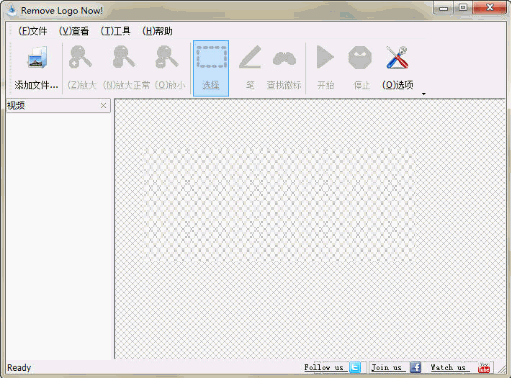Click the Zoom Out (缩小) magnifier icon
511x378 pixels.
pos(167,57)
